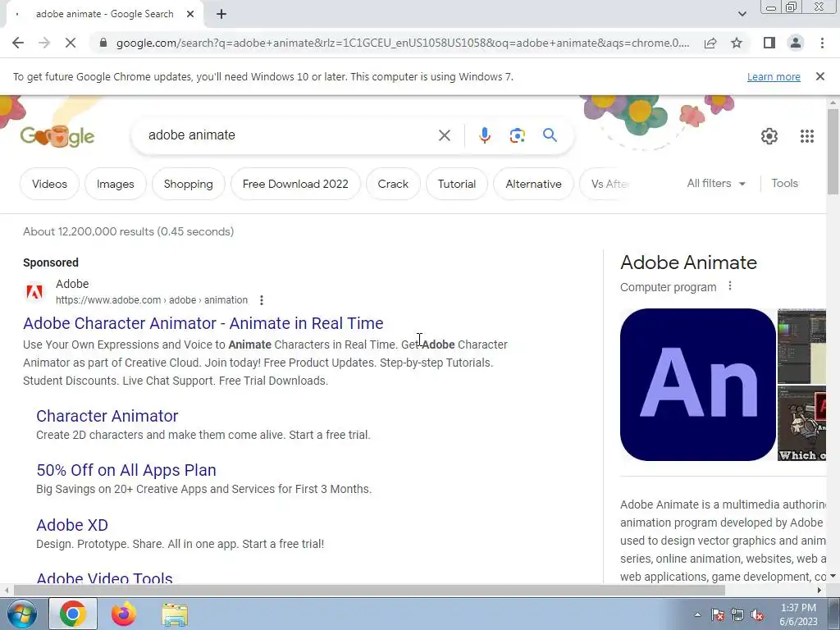Click the horizontal scrollbar thumb
The image size is (840, 630).
pos(369,591)
